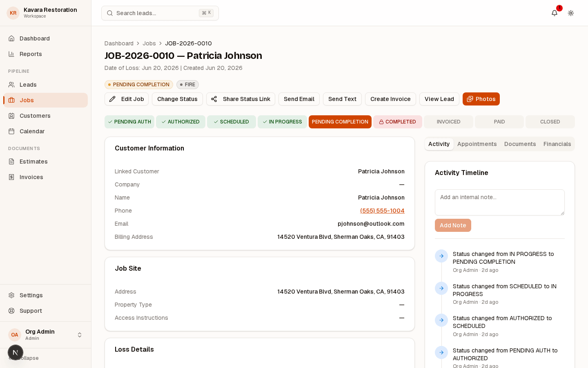Switch to the Activity tab
Viewport: 588px width, 368px height.
click(439, 144)
